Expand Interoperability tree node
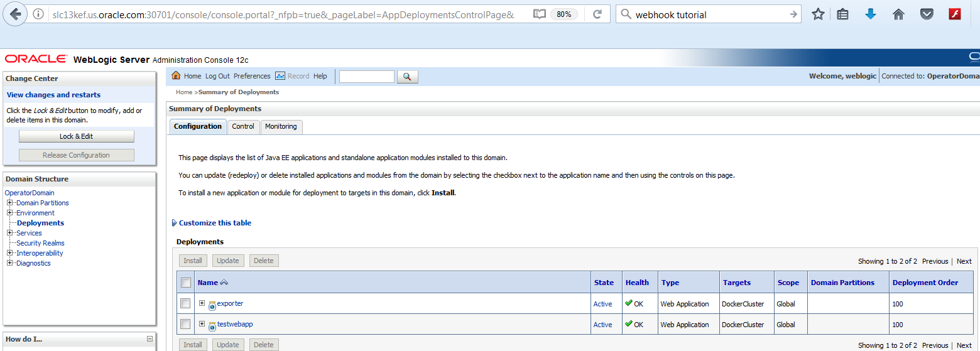Image resolution: width=980 pixels, height=351 pixels. 10,253
